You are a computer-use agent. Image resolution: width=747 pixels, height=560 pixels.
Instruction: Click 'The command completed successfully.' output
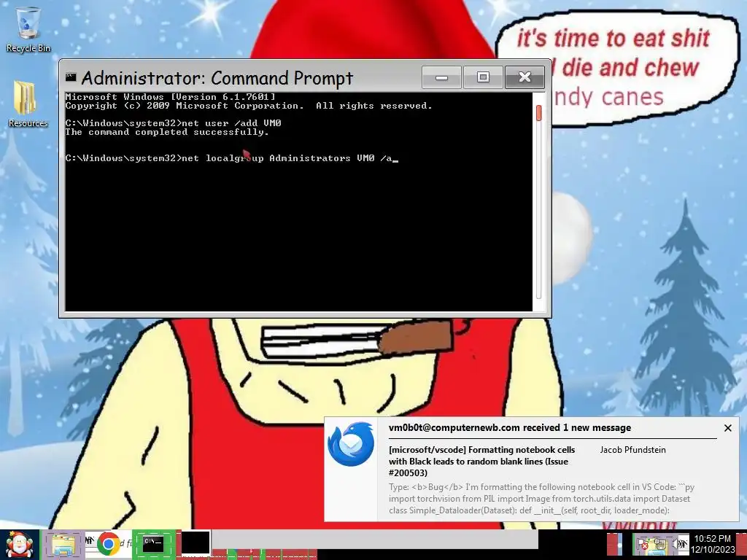click(167, 132)
